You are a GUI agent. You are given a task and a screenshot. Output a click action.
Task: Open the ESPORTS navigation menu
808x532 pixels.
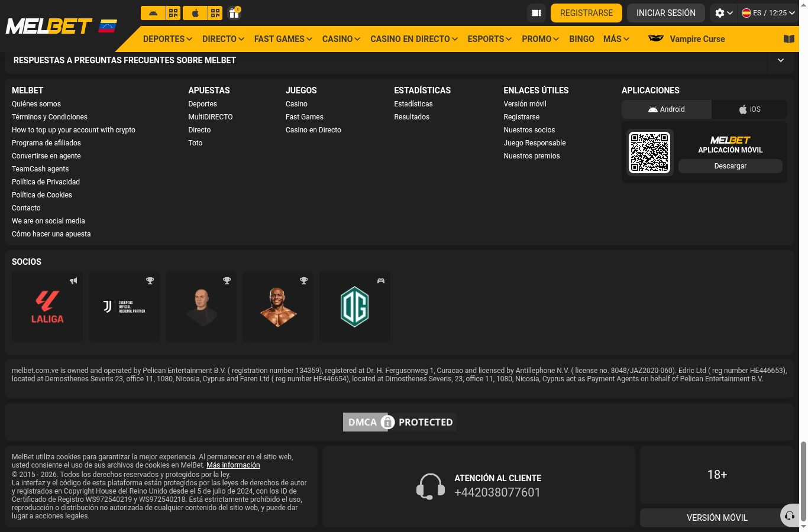(x=490, y=39)
